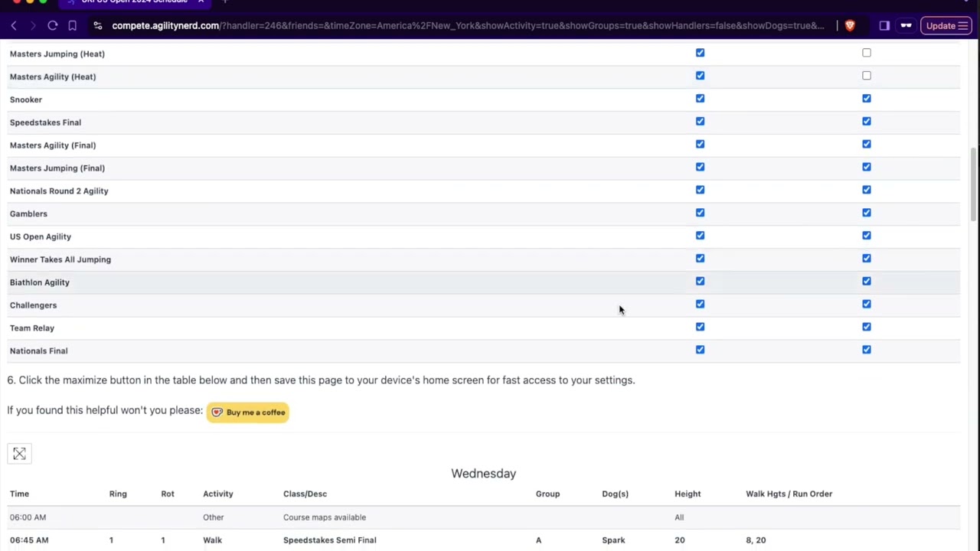Maximize the schedule table

coord(19,455)
